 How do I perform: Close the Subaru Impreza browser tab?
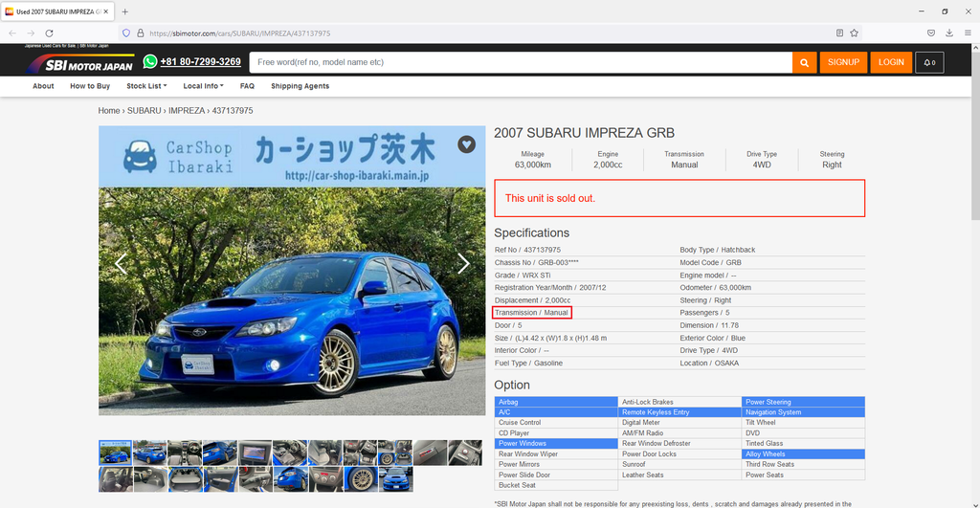click(x=105, y=11)
